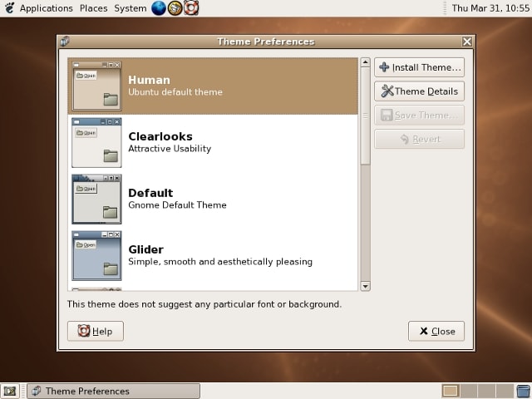Click the 'Glider' theme name
This screenshot has height=399, width=532.
146,249
